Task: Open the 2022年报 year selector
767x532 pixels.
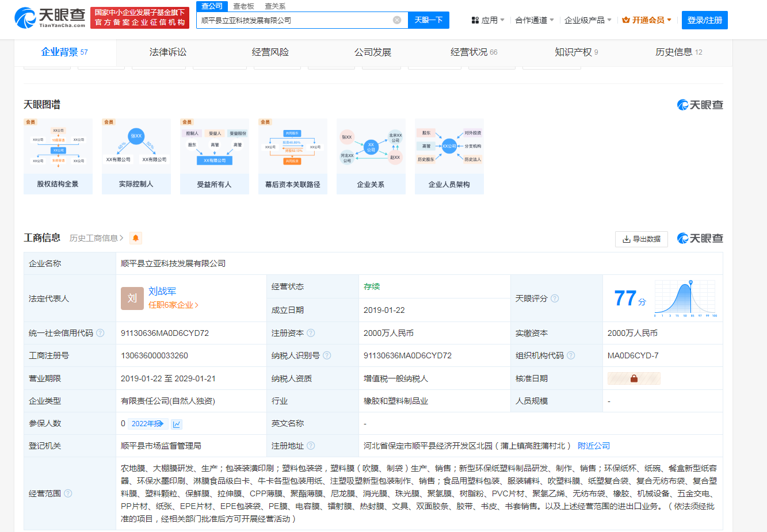Action: click(x=148, y=424)
